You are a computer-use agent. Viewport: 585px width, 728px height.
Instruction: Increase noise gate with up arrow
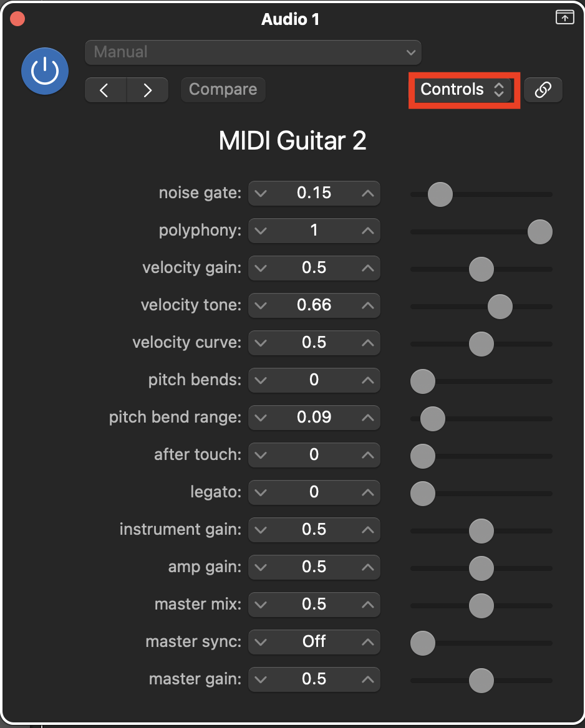(x=368, y=193)
